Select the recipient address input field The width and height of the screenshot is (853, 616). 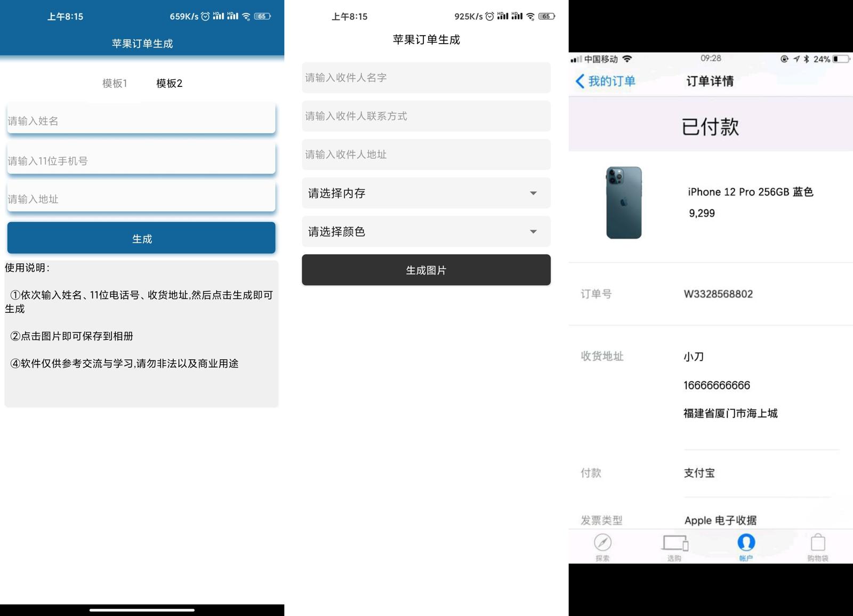pos(425,155)
